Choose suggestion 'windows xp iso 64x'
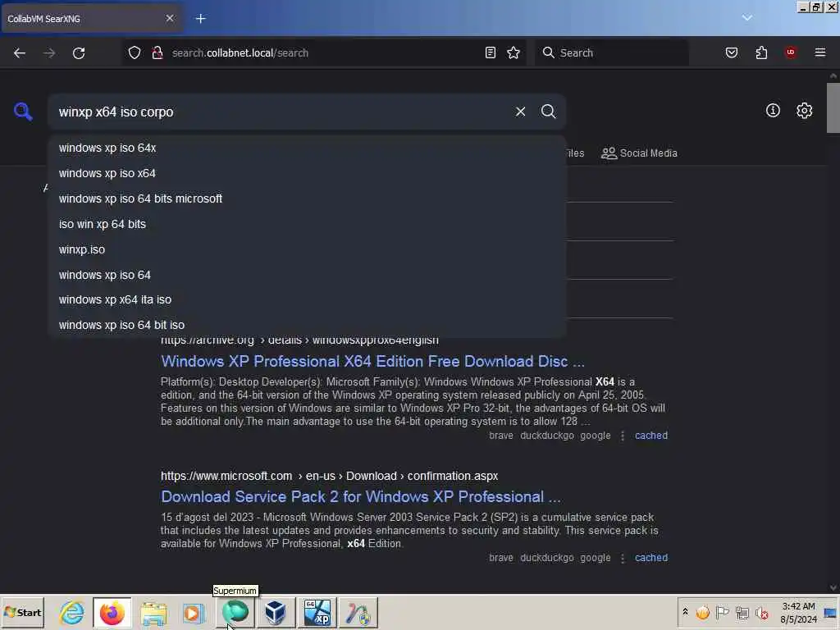The width and height of the screenshot is (840, 630). pyautogui.click(x=307, y=148)
